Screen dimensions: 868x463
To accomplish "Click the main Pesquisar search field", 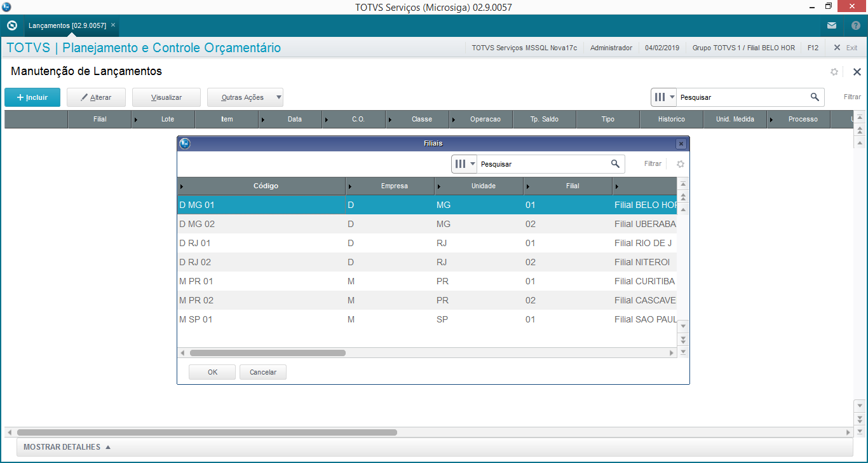I will point(743,97).
